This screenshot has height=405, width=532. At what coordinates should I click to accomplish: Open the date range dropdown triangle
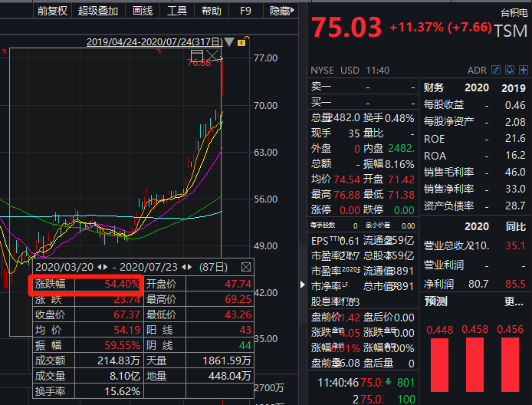[230, 42]
